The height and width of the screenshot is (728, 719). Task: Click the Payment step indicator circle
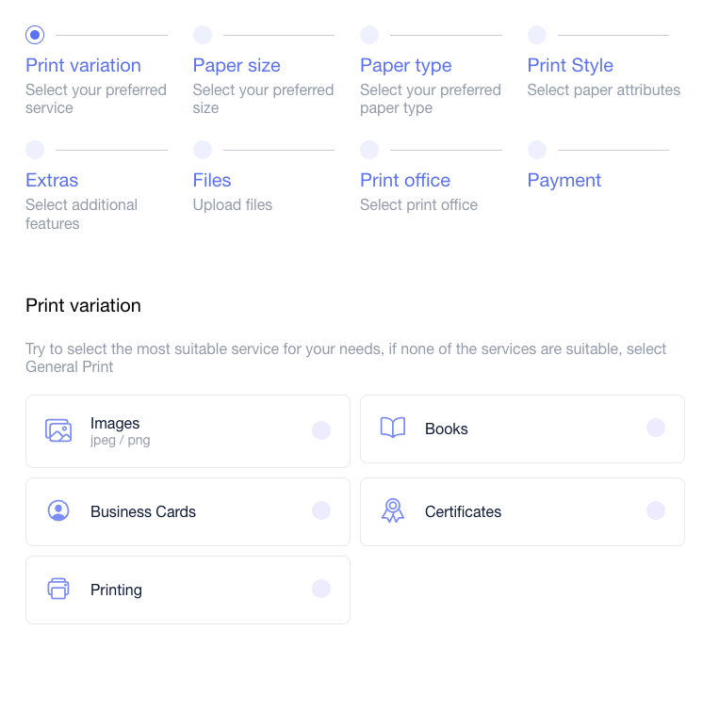(x=537, y=150)
